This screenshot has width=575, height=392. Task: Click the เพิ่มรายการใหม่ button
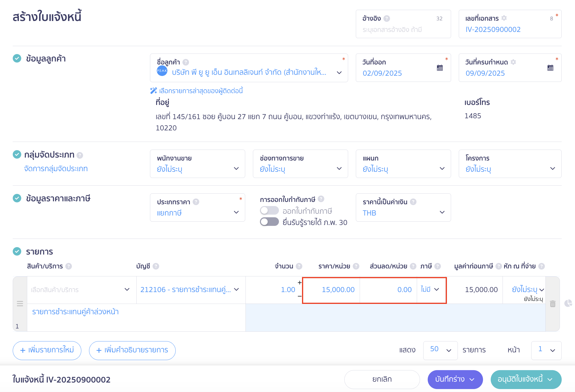coord(47,350)
